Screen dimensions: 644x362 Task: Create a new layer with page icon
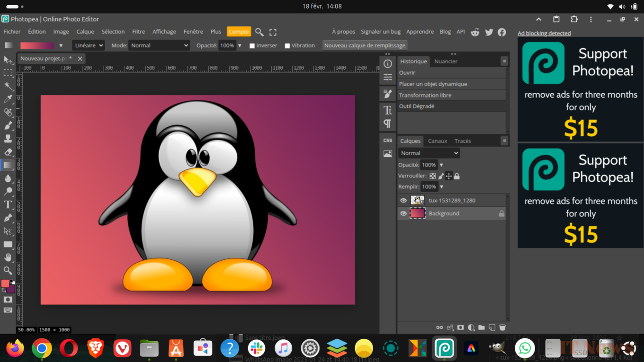pos(492,327)
